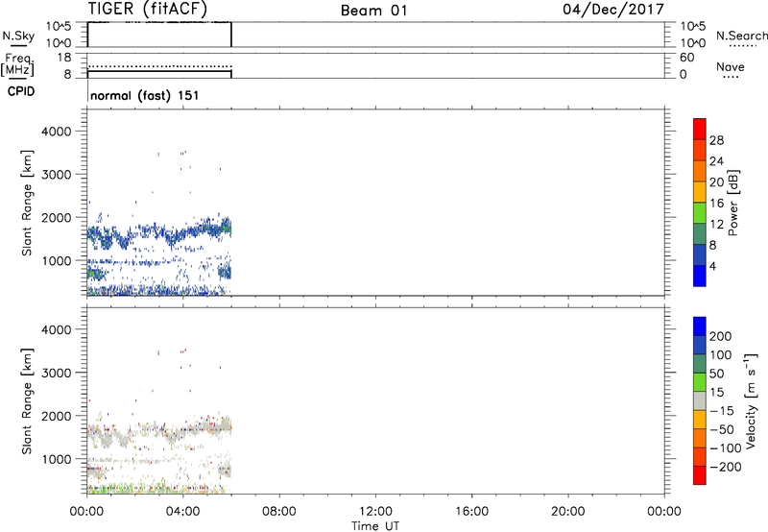Screen dimensions: 768x532
Task: Select the normal (fast) 151 mode text
Action: [145, 95]
